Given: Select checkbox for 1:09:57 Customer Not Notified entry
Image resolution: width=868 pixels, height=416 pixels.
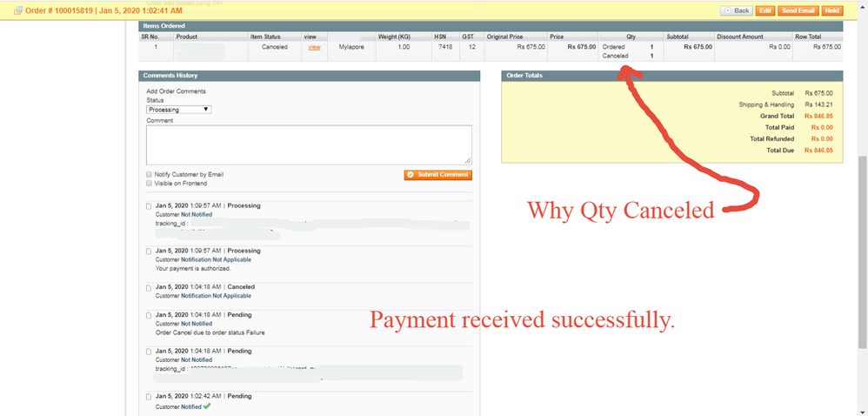Looking at the screenshot, I should pyautogui.click(x=150, y=206).
